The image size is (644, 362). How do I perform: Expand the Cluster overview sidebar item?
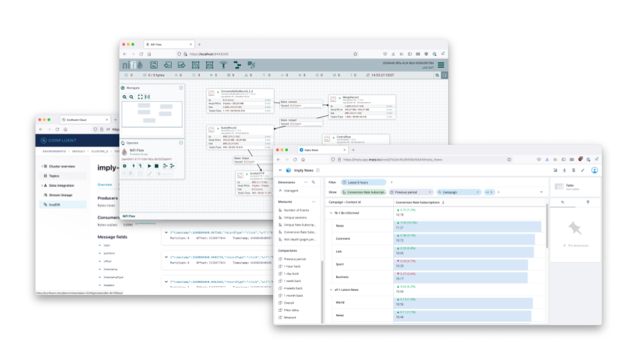tap(44, 166)
